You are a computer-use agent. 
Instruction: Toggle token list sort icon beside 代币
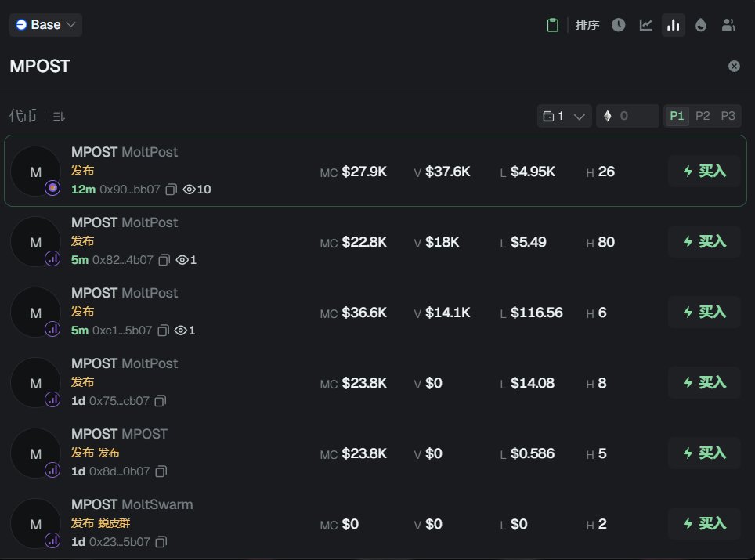click(x=59, y=116)
